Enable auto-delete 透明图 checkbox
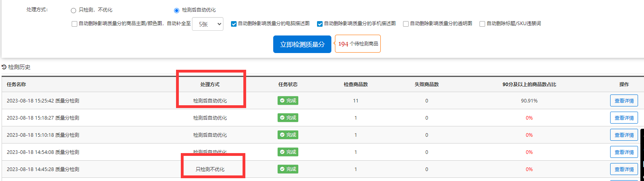Screen dimensions: 644x181 406,24
